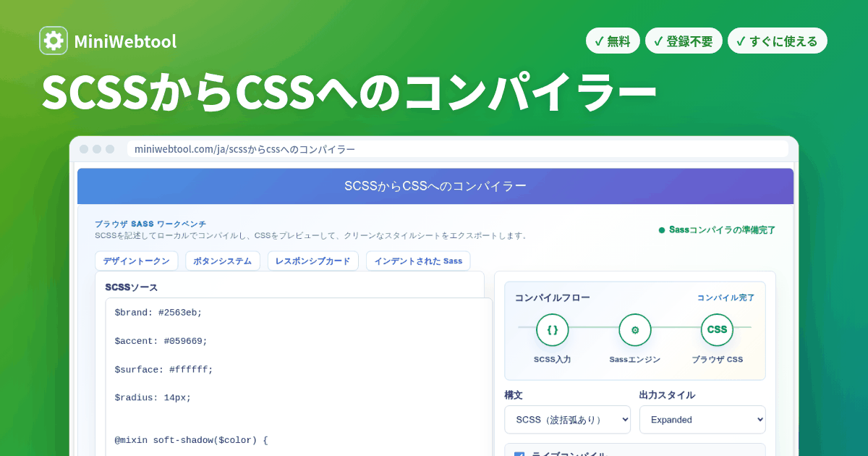Image resolution: width=868 pixels, height=456 pixels.
Task: Click the $accent: #059669; code line
Action: pos(161,341)
